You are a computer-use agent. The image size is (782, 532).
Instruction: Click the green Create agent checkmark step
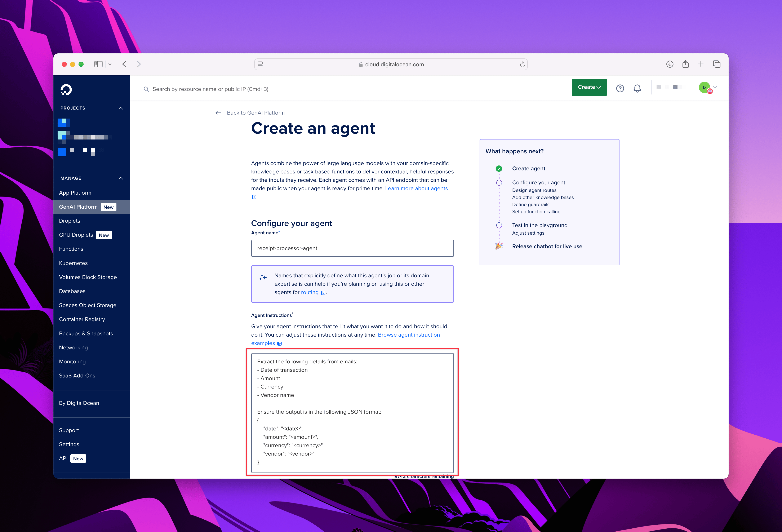click(499, 169)
